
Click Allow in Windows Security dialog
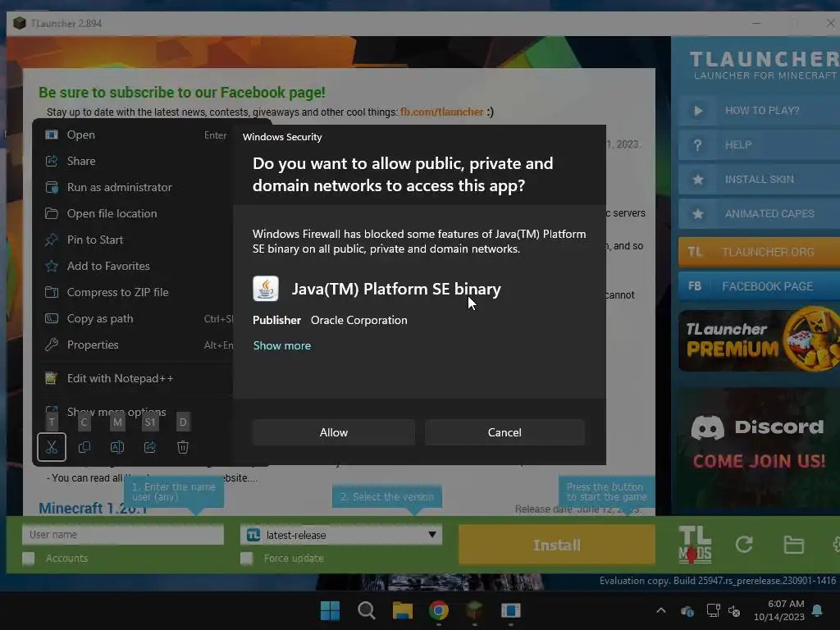point(334,432)
